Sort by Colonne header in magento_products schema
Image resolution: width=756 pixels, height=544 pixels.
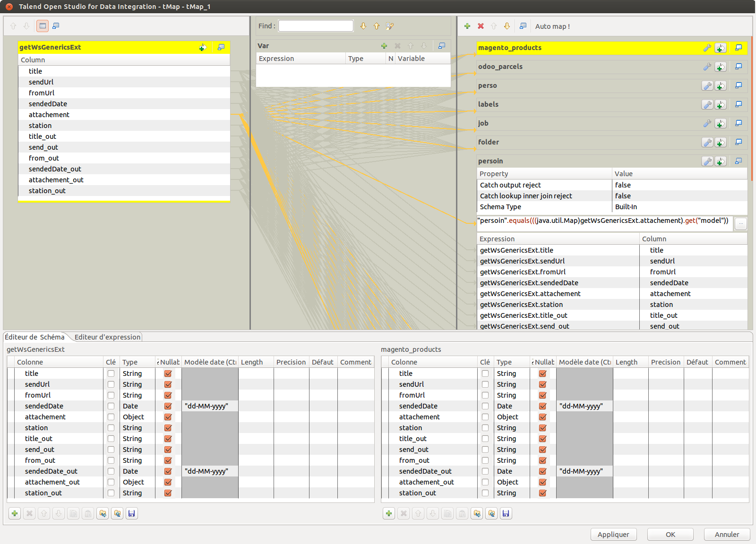tap(433, 362)
